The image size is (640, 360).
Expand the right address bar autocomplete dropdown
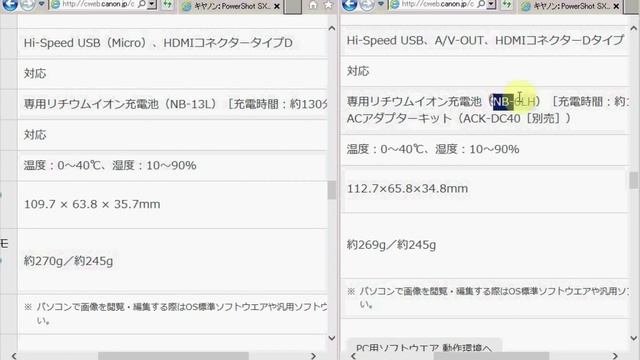click(x=491, y=4)
